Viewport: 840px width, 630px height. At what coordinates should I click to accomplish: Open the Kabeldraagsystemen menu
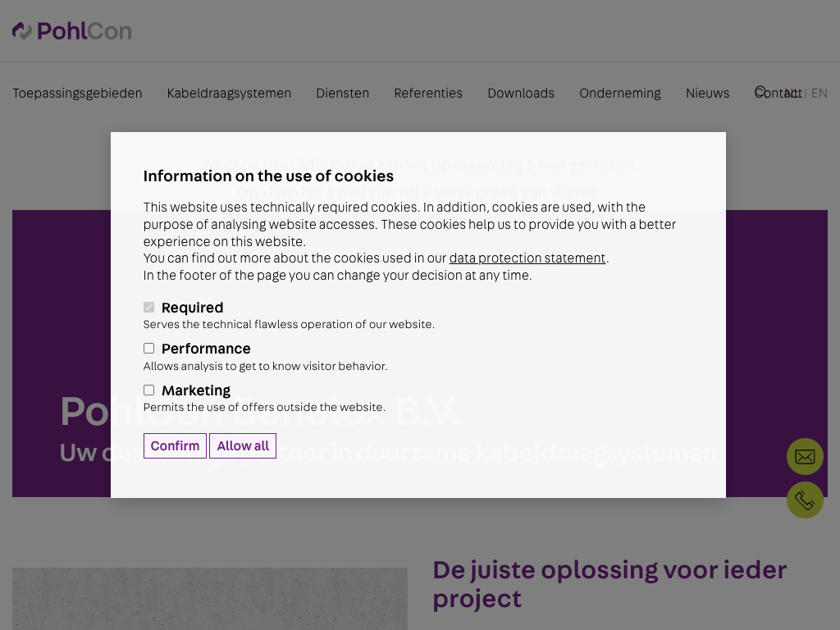229,94
